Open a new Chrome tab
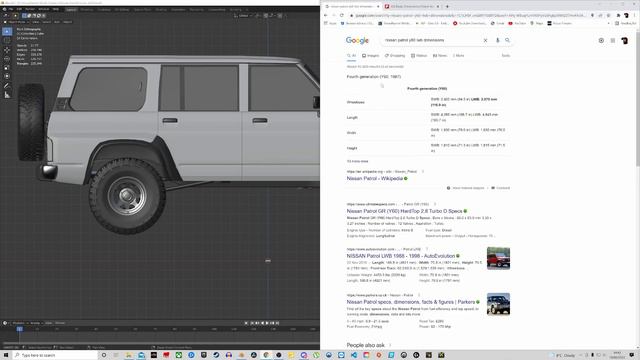This screenshot has height=360, width=640. pos(447,6)
